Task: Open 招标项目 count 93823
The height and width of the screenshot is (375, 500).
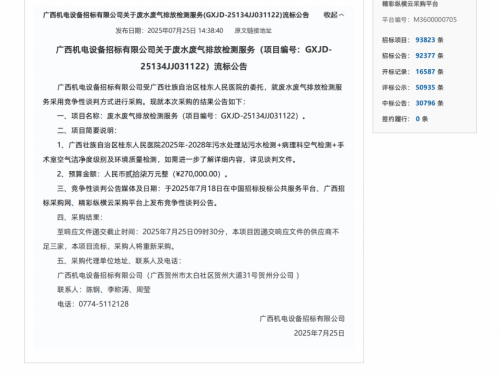Action: 425,40
